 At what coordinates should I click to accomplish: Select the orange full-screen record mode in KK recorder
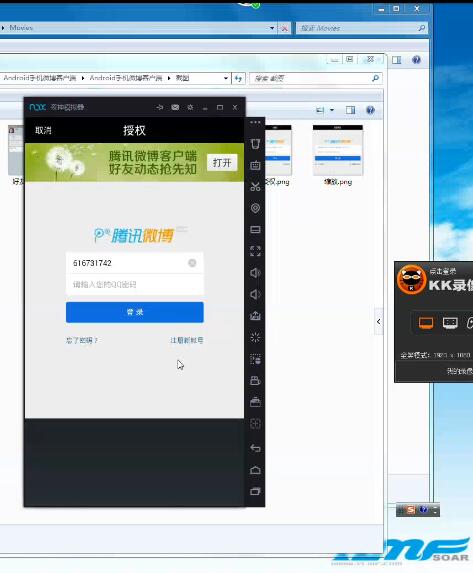pos(426,323)
